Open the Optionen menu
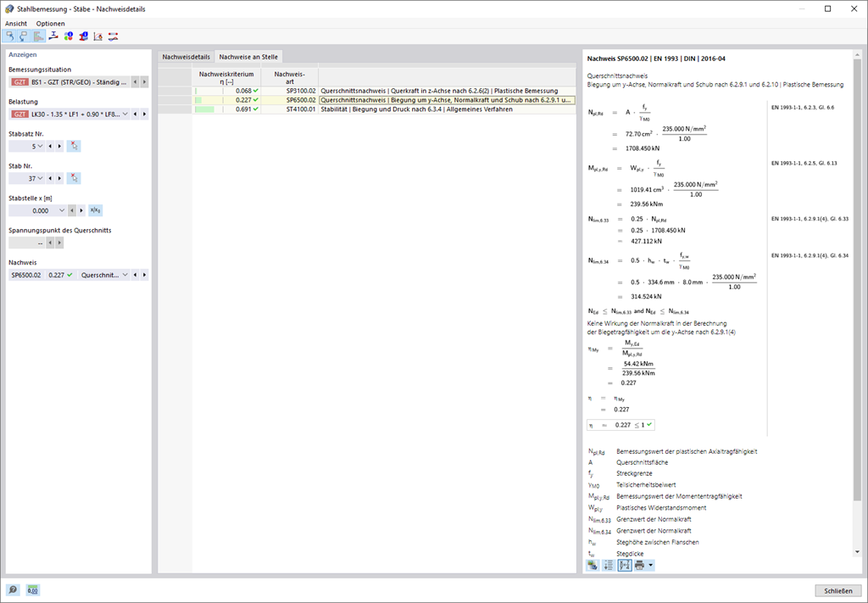This screenshot has width=868, height=603. (x=50, y=23)
